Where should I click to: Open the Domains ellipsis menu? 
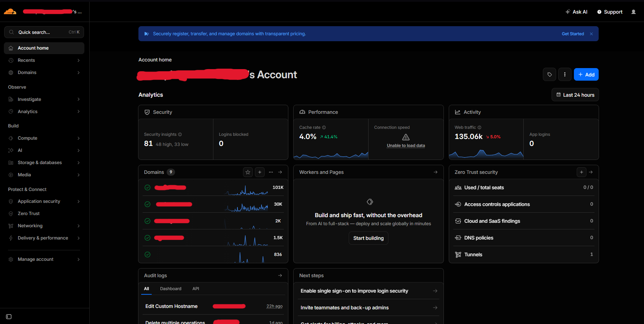pyautogui.click(x=271, y=172)
